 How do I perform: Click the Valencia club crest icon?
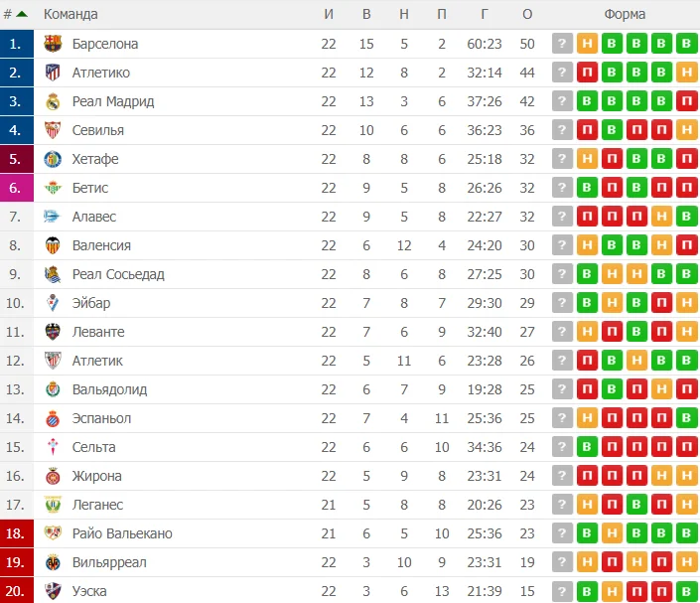[53, 245]
